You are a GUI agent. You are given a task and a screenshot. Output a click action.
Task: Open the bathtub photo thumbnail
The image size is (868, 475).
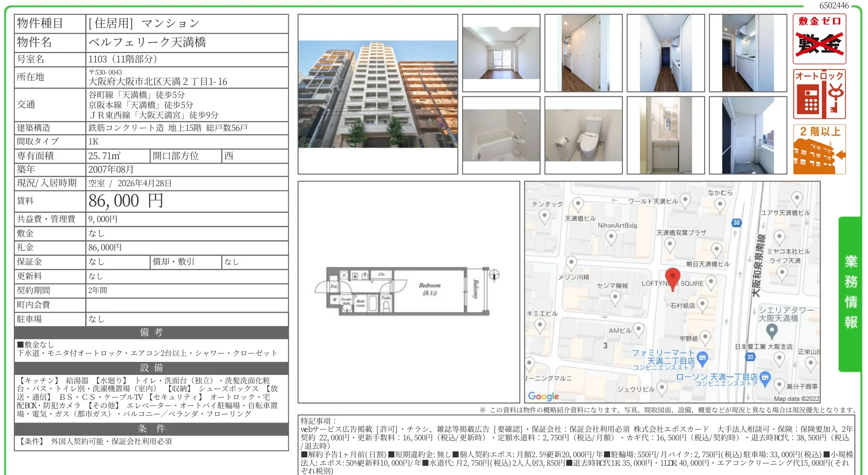point(501,135)
